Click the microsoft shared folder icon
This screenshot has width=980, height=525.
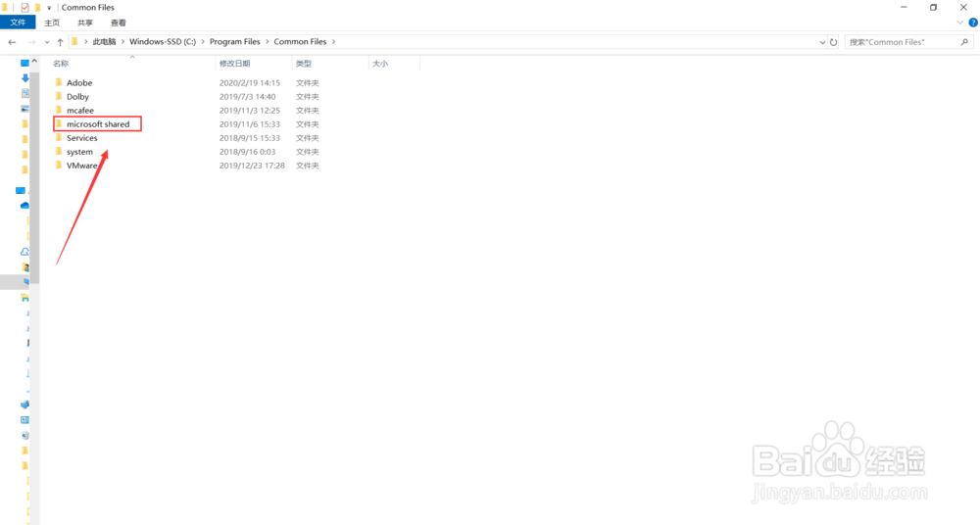[59, 123]
